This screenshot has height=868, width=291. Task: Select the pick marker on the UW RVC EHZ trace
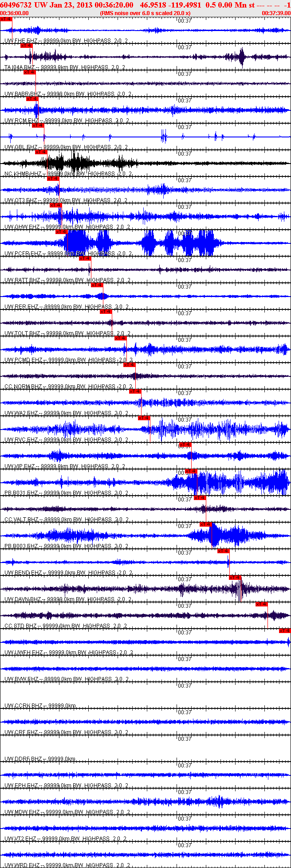144,418
